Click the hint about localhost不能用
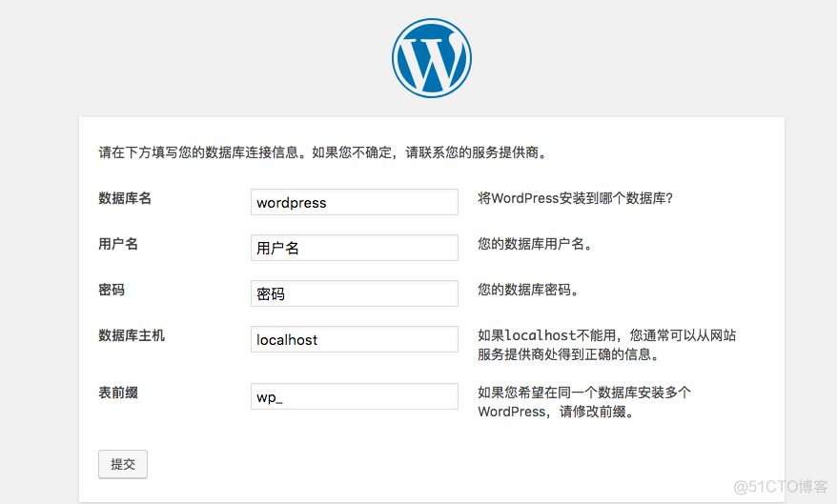The width and height of the screenshot is (837, 504). coord(607,345)
